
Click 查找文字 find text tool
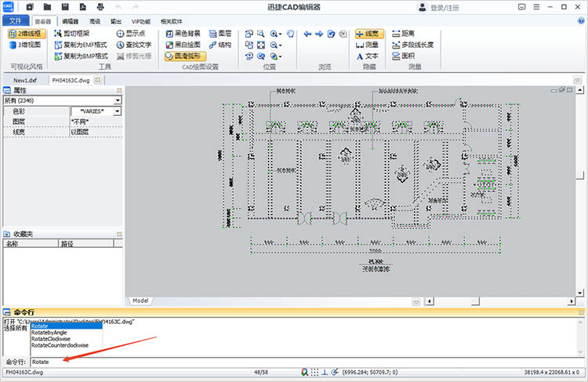coord(134,45)
